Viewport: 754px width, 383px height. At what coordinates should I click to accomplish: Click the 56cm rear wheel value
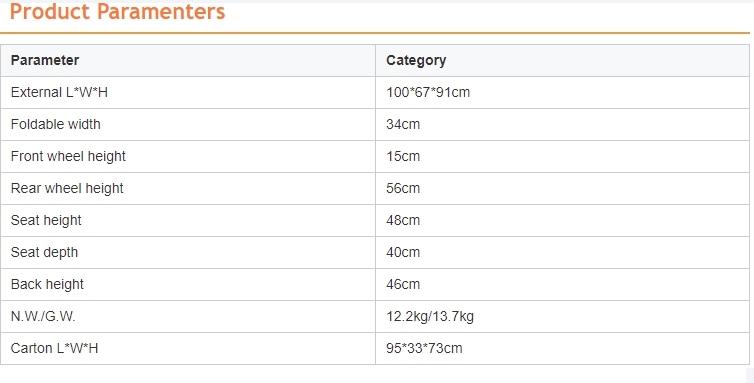pos(403,188)
